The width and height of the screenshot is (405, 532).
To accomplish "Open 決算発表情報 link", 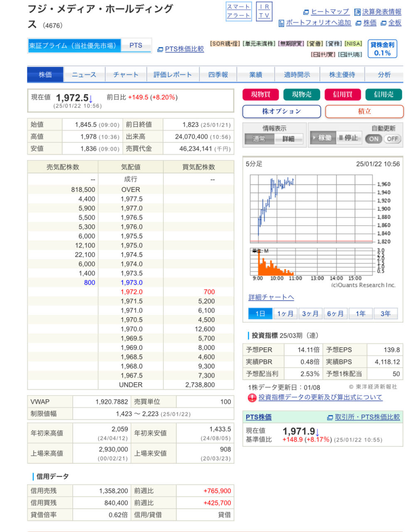I will (382, 12).
